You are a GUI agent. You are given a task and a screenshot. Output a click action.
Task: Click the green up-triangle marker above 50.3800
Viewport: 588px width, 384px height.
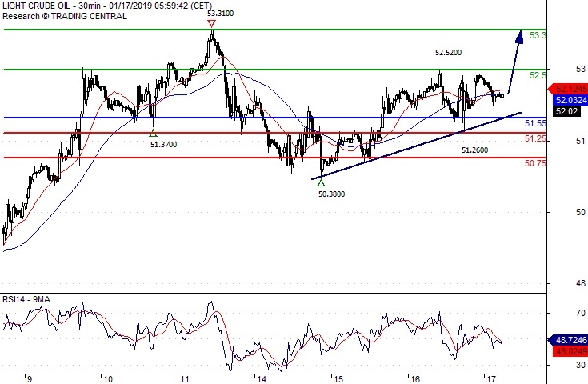tap(321, 182)
